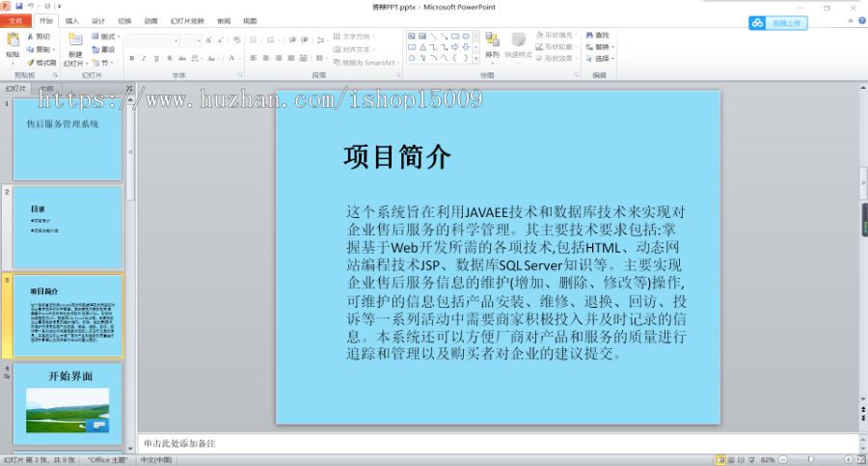The image size is (868, 466).
Task: Toggle Underline formatting in font group
Action: [156, 58]
